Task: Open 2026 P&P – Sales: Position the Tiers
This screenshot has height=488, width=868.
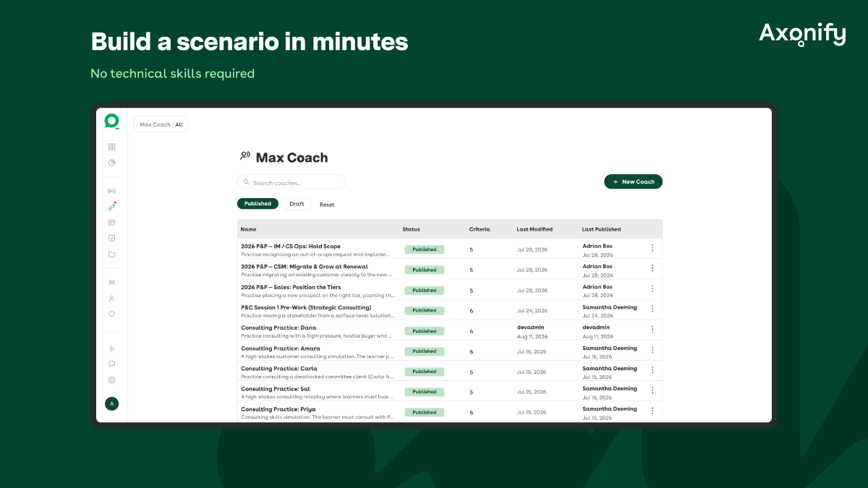Action: [291, 287]
